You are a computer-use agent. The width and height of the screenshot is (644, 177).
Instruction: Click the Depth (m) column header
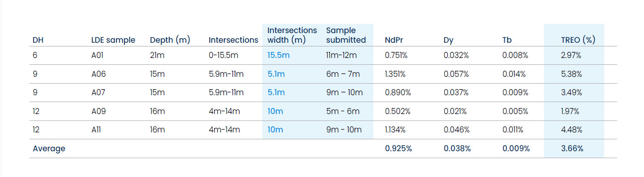click(x=170, y=40)
